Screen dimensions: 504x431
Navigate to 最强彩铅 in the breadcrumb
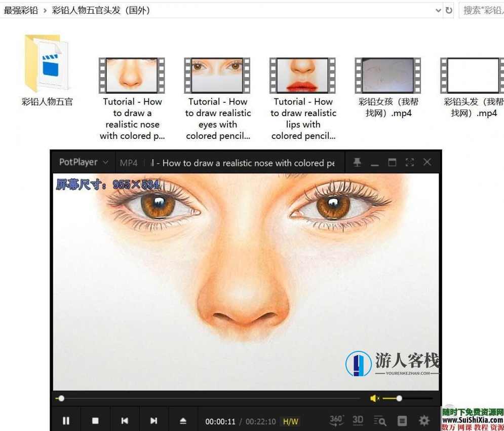pos(21,10)
